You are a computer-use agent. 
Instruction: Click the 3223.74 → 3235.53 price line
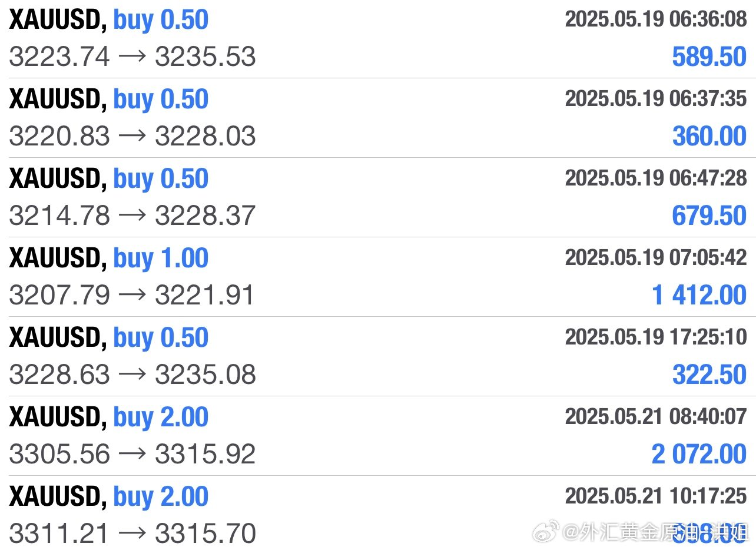[132, 57]
